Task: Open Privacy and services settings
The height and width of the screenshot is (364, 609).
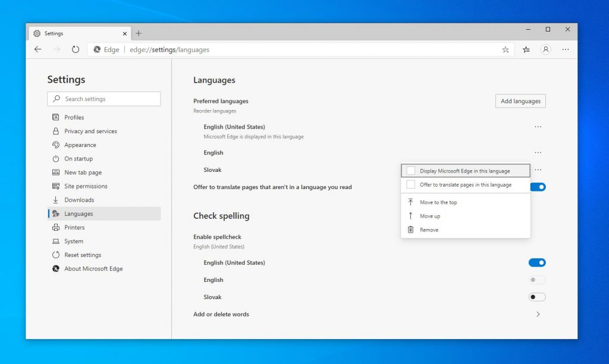Action: (103, 131)
